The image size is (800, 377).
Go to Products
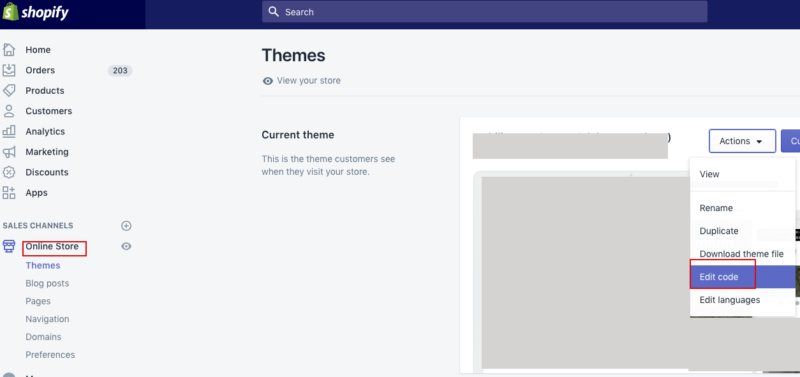[x=45, y=90]
